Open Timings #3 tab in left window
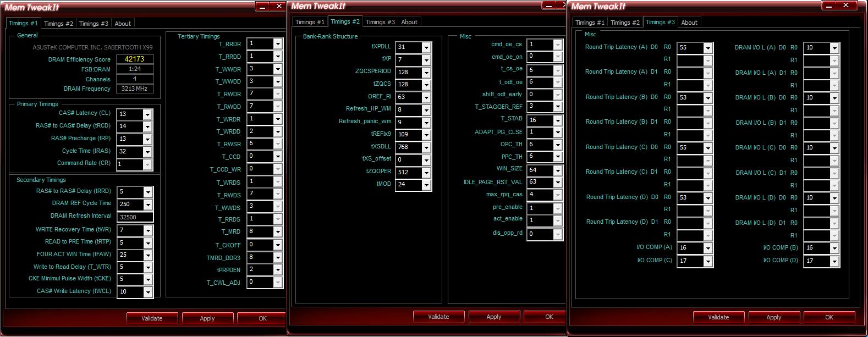 pos(94,24)
